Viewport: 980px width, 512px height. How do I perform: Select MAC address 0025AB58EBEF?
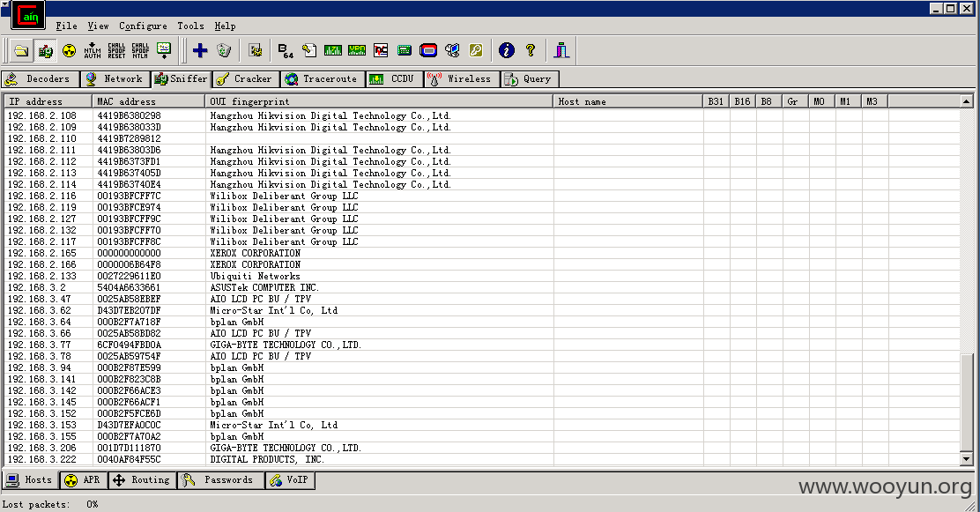coord(129,300)
